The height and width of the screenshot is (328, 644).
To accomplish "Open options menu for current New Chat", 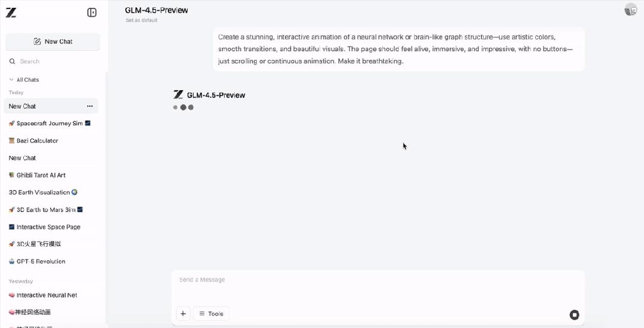I will pyautogui.click(x=90, y=106).
